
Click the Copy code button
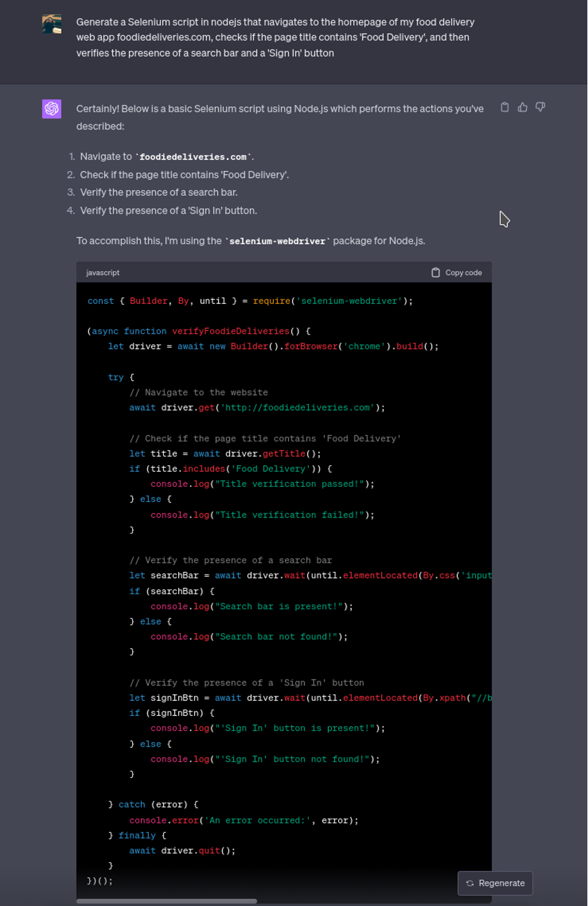click(x=457, y=273)
